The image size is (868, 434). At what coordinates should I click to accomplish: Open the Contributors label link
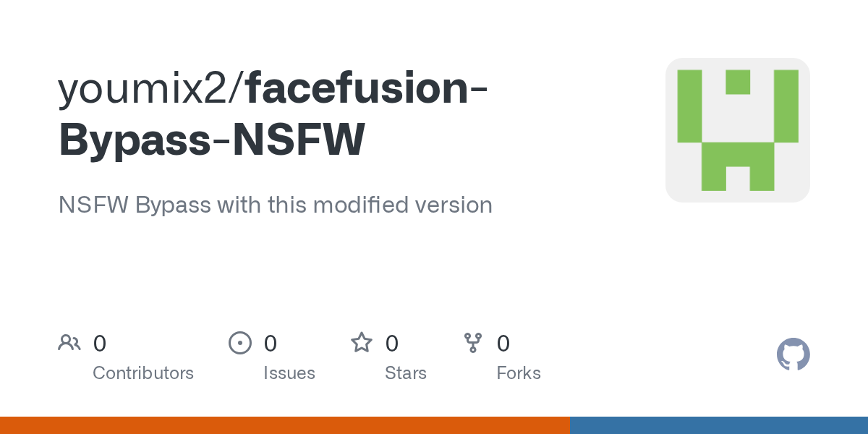[143, 373]
